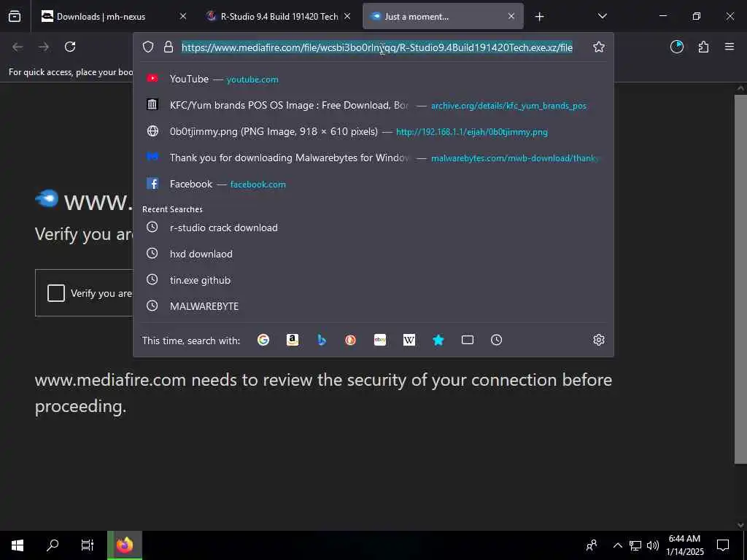Viewport: 747px width, 560px height.
Task: Tick the Verify you are human checkbox
Action: 55,293
